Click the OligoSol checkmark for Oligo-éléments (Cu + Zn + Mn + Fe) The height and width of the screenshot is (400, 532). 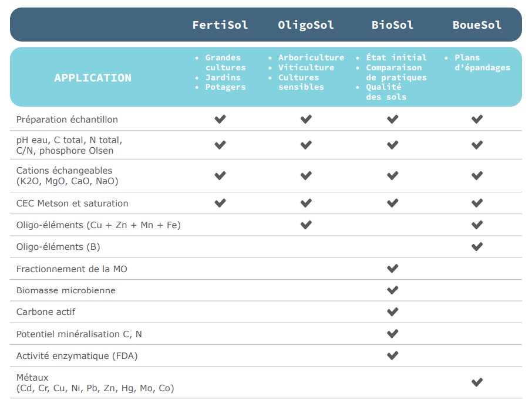(x=306, y=225)
